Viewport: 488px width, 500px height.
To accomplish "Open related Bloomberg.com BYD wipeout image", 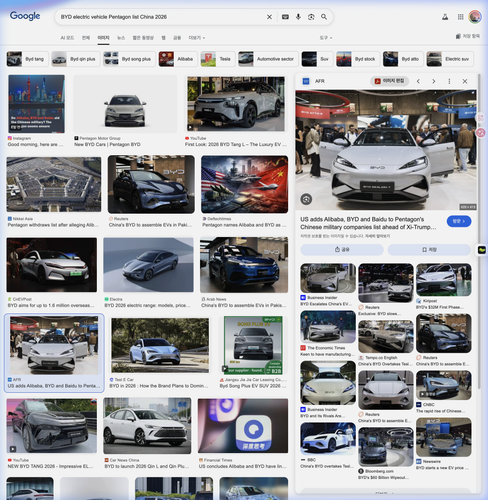I will [x=386, y=447].
